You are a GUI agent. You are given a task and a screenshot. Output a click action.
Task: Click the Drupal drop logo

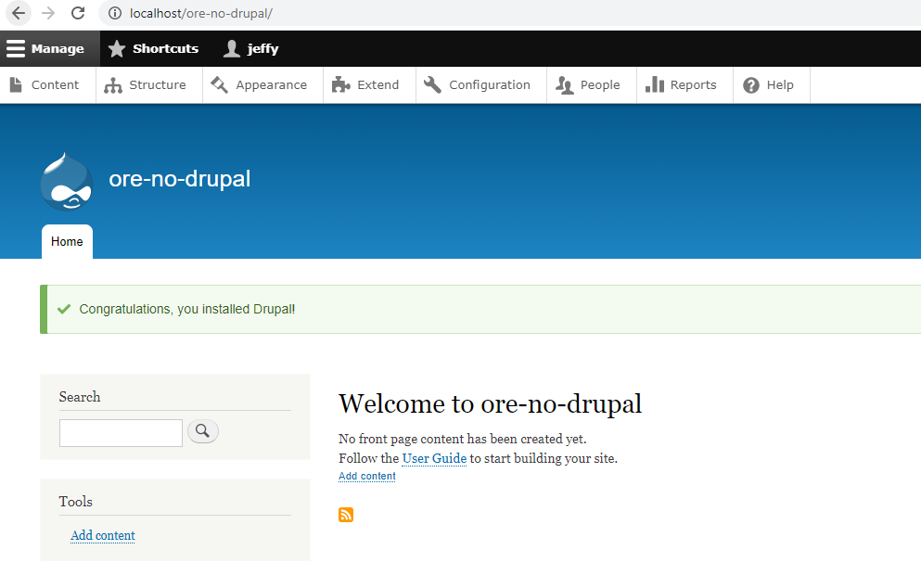tap(67, 182)
